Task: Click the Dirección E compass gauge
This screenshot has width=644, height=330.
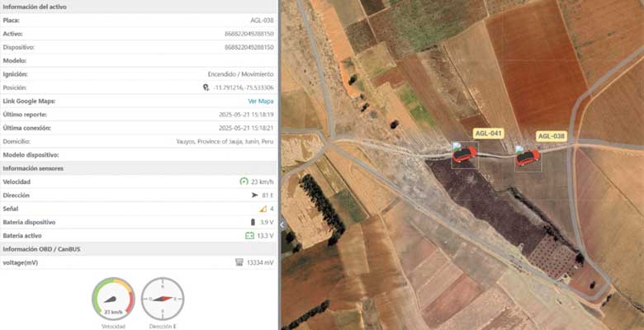Action: [x=162, y=298]
